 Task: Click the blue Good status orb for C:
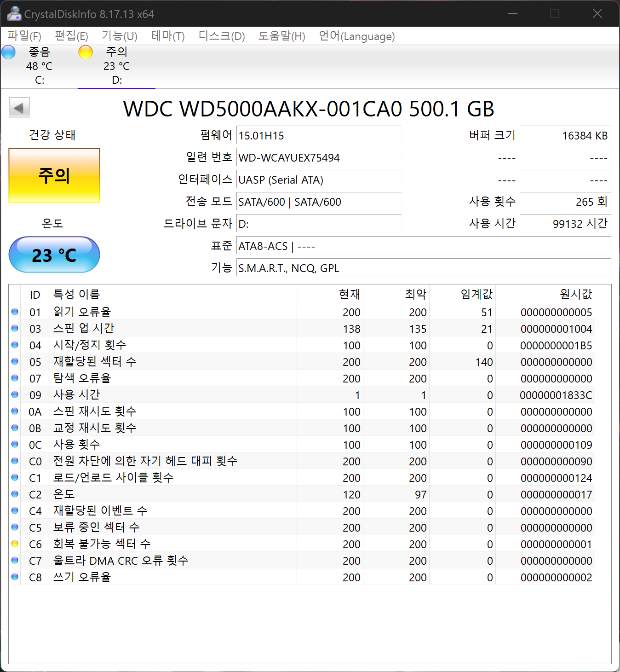tap(9, 52)
